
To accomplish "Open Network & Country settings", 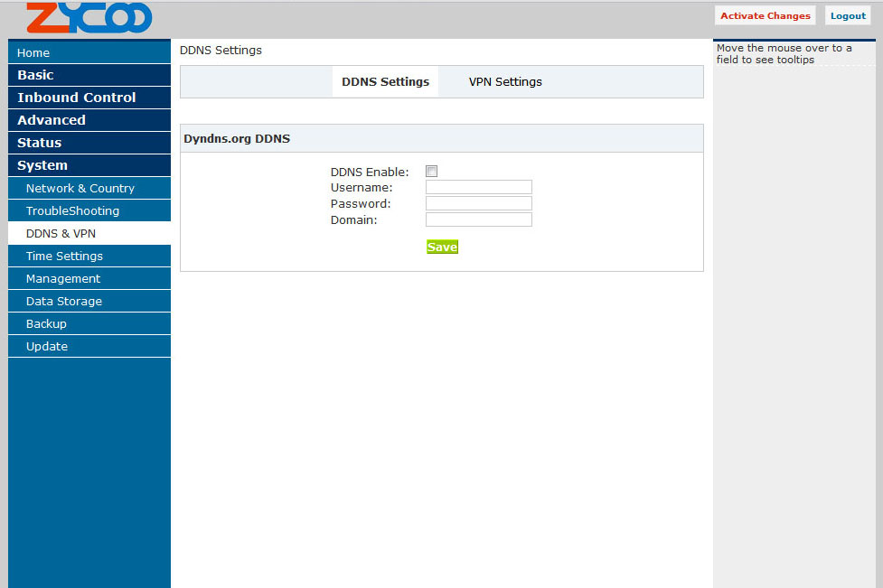I will pos(89,188).
